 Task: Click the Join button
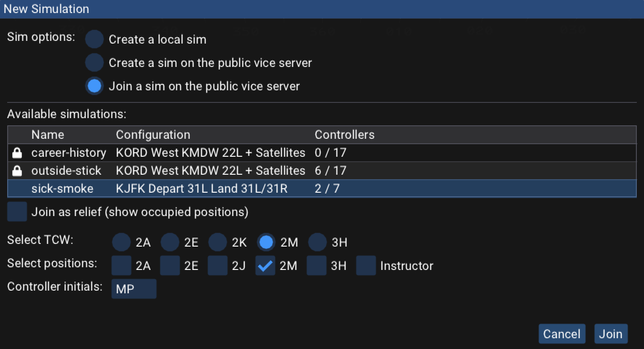click(611, 334)
